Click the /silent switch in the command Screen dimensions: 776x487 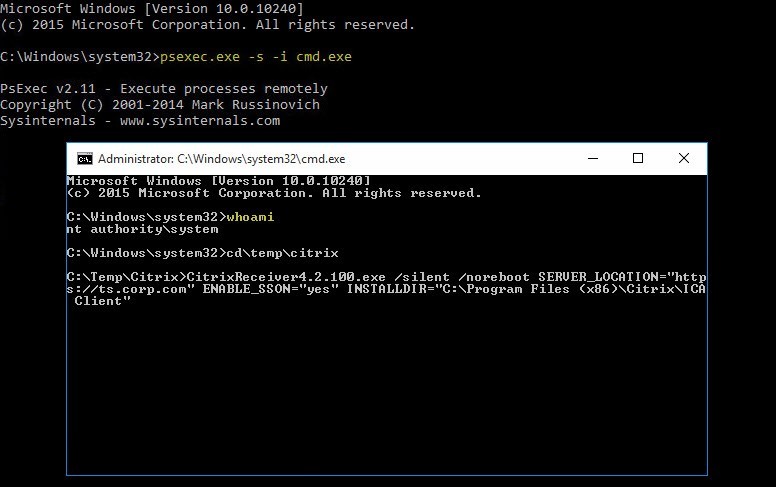tap(422, 277)
